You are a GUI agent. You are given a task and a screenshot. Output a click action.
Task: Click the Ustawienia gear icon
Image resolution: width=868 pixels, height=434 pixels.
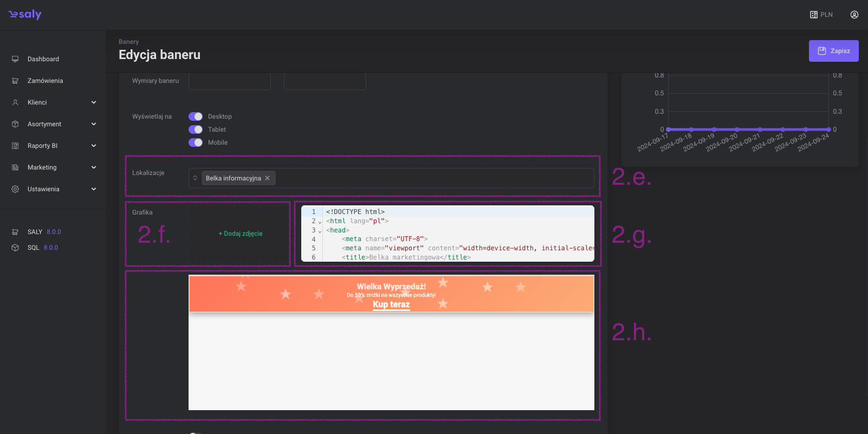[15, 189]
